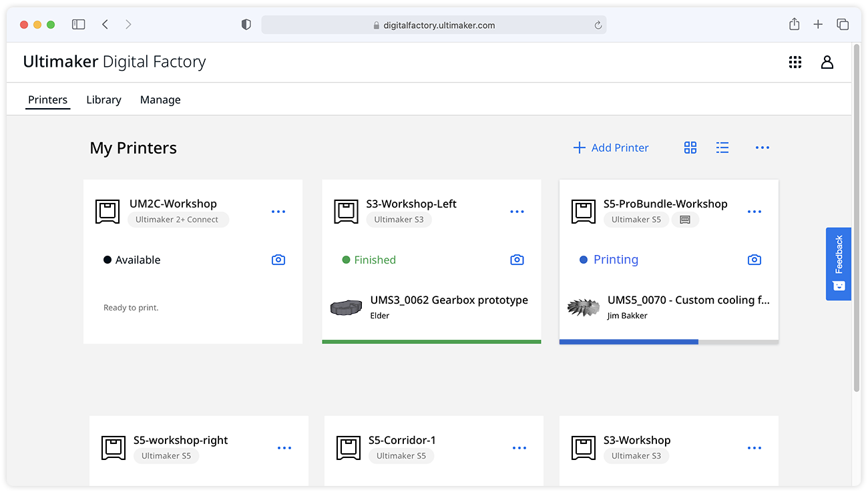Click the Add Printer button
This screenshot has height=494, width=868.
coord(611,148)
